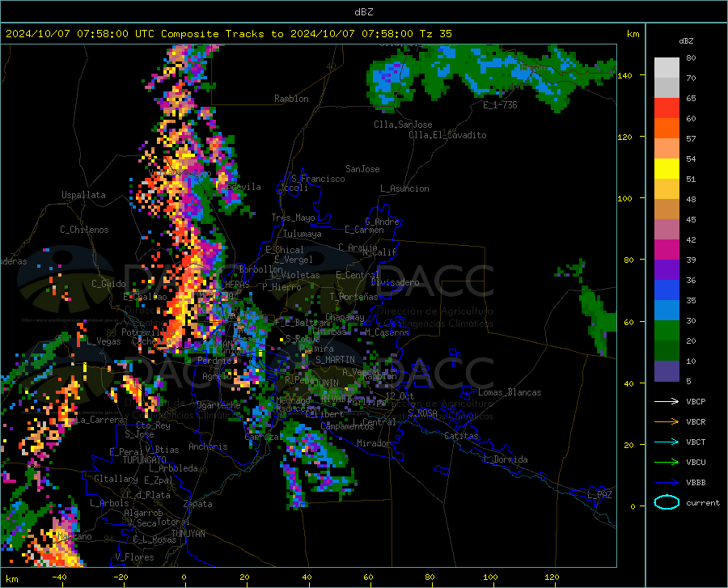728x588 pixels.
Task: Click the Potrerillos place label
Action: point(148,332)
